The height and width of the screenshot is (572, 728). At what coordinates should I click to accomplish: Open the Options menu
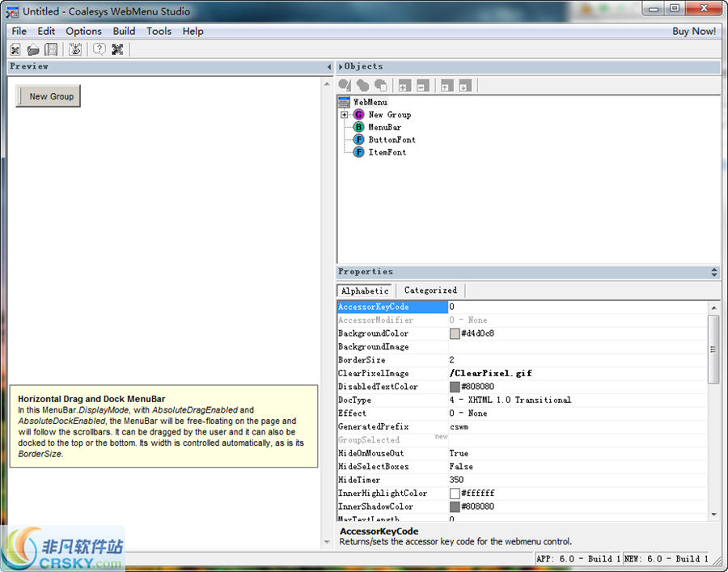(x=83, y=31)
